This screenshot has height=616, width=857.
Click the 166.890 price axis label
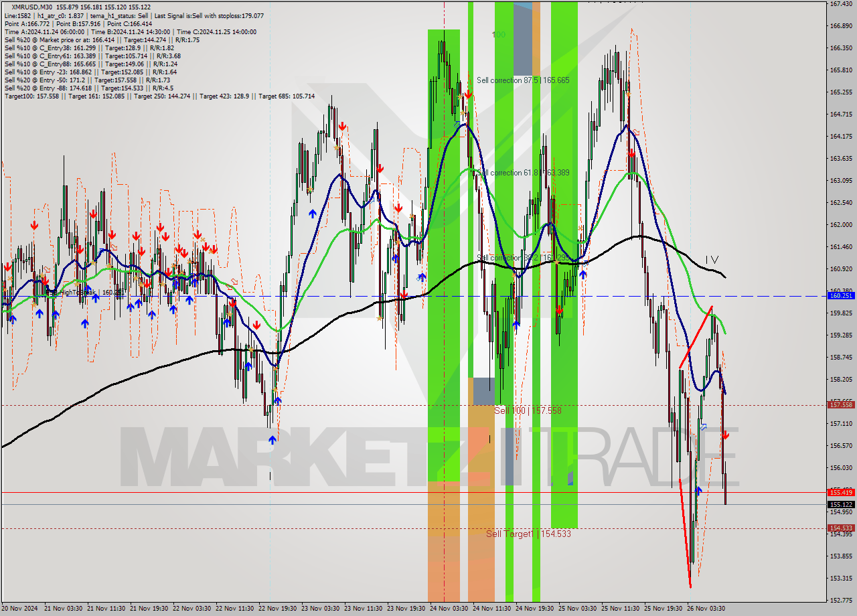click(841, 26)
